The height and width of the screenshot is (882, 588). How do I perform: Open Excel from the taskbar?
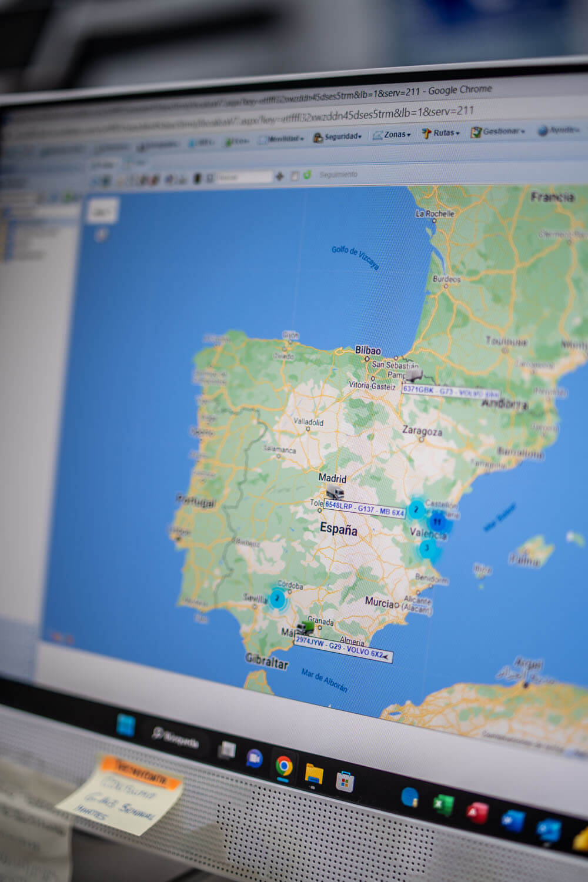point(443,804)
